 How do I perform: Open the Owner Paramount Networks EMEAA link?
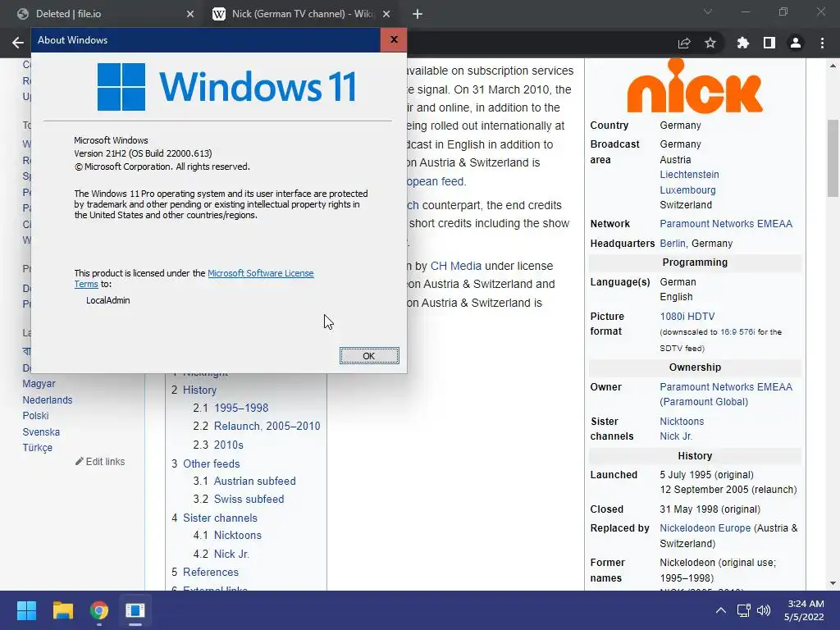(x=725, y=387)
